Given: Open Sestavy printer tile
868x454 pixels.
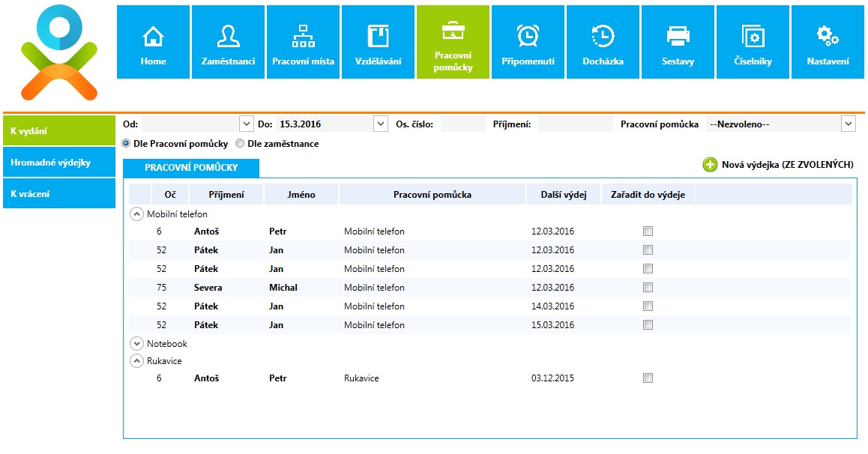Looking at the screenshot, I should 678,43.
